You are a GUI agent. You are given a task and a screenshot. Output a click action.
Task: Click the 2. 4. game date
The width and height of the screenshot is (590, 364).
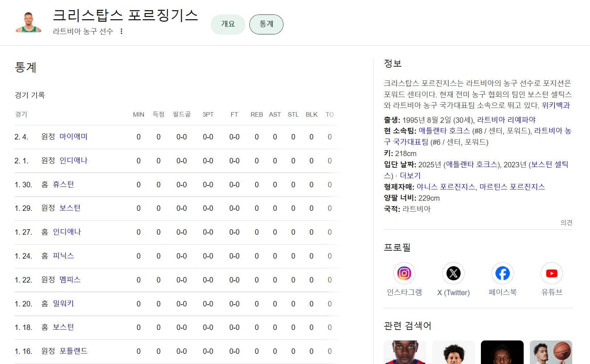click(21, 137)
